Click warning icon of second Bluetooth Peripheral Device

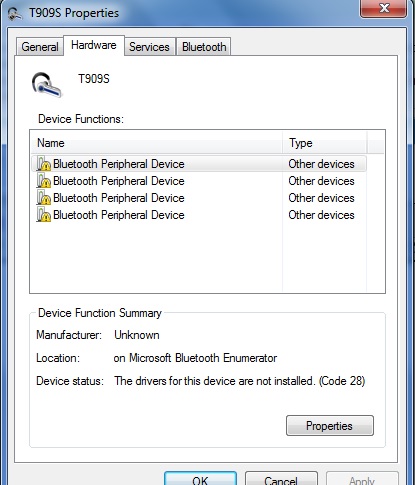(43, 181)
